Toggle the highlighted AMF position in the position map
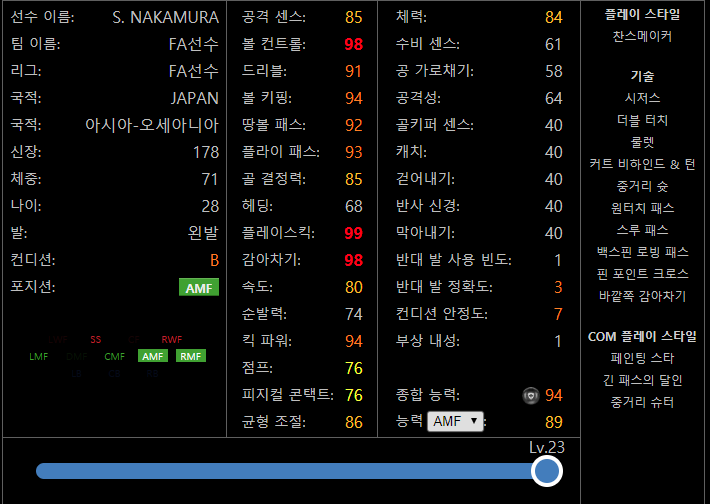 click(153, 356)
